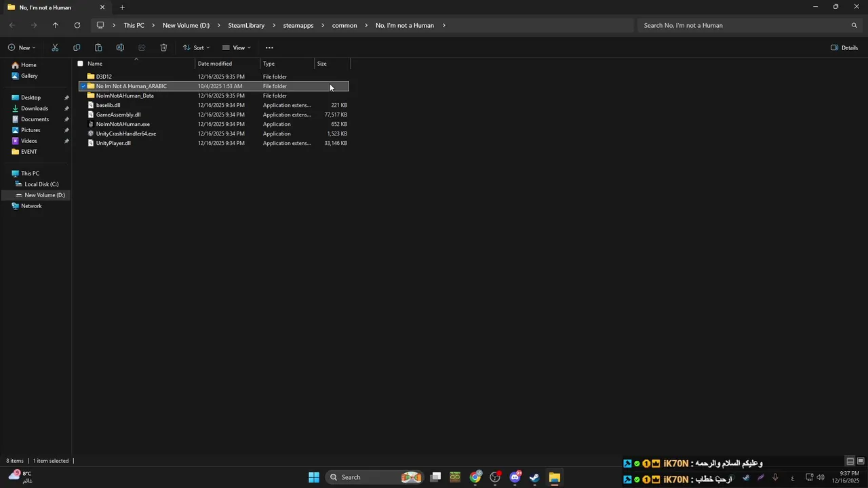Navigate to SteamLibrary in breadcrumb
The height and width of the screenshot is (488, 868).
[246, 25]
